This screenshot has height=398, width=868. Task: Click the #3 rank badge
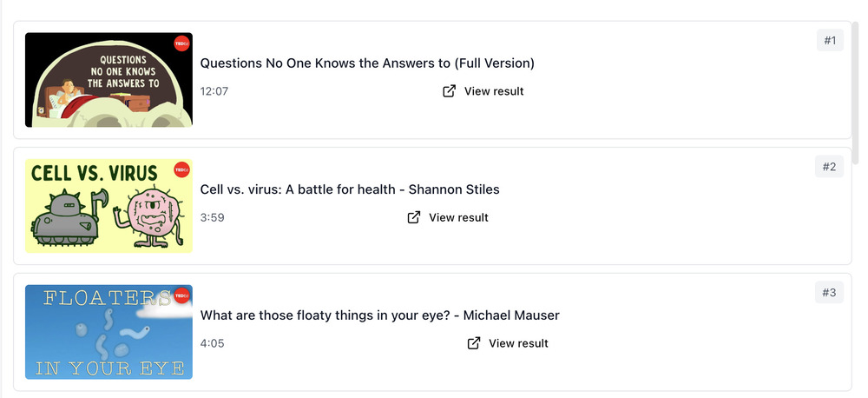(830, 293)
